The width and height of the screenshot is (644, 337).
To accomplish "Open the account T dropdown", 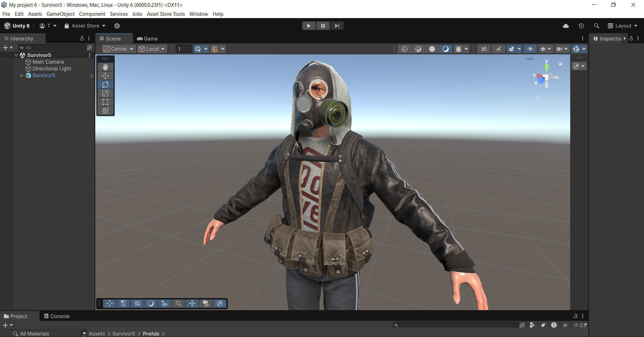I will pos(48,26).
